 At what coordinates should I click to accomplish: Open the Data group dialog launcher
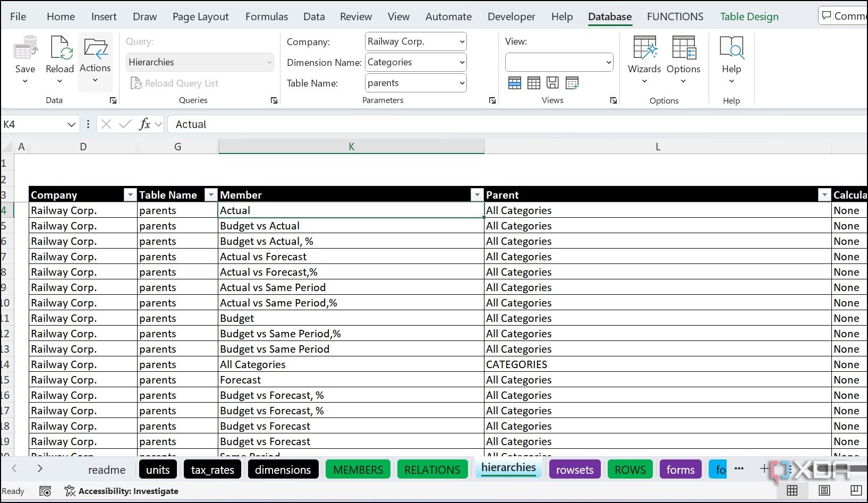point(113,100)
